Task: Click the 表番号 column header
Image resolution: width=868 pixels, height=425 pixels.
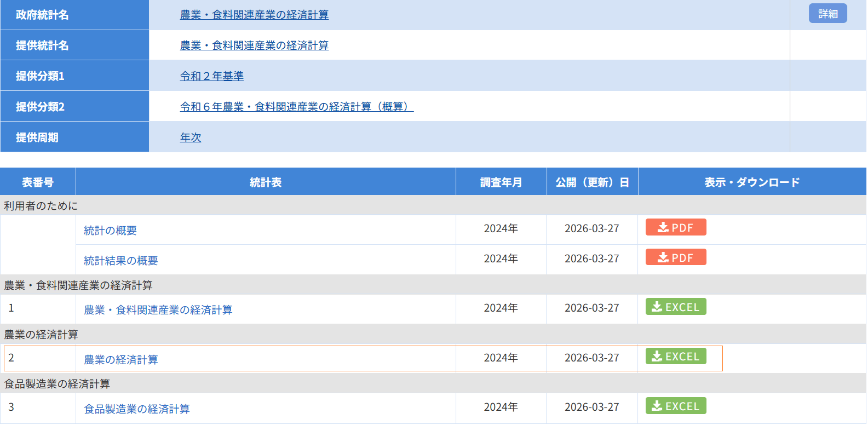Action: click(x=38, y=182)
